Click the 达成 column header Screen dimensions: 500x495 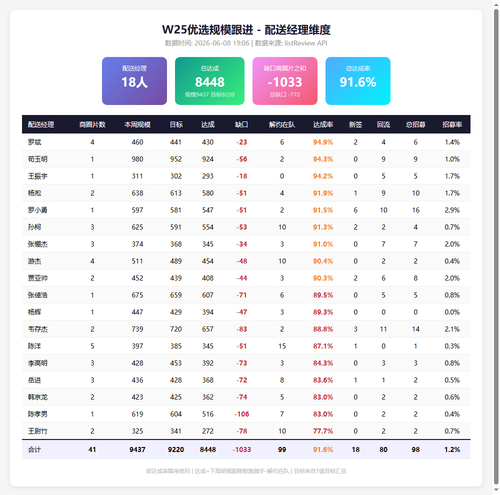208,125
